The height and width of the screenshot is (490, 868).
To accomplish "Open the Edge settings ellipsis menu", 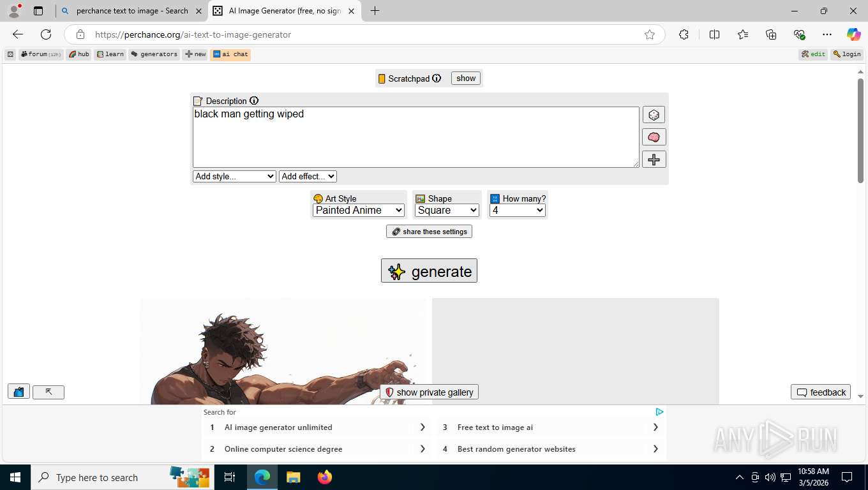I will [x=827, y=34].
